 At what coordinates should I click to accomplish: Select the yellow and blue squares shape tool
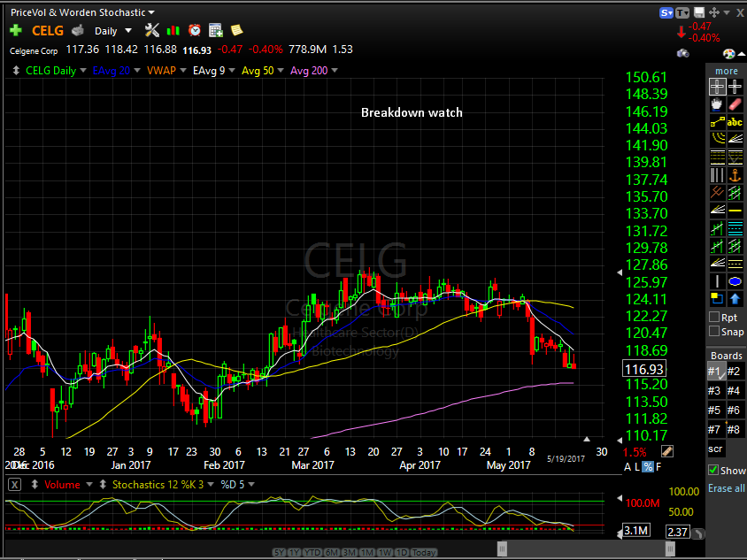[717, 299]
